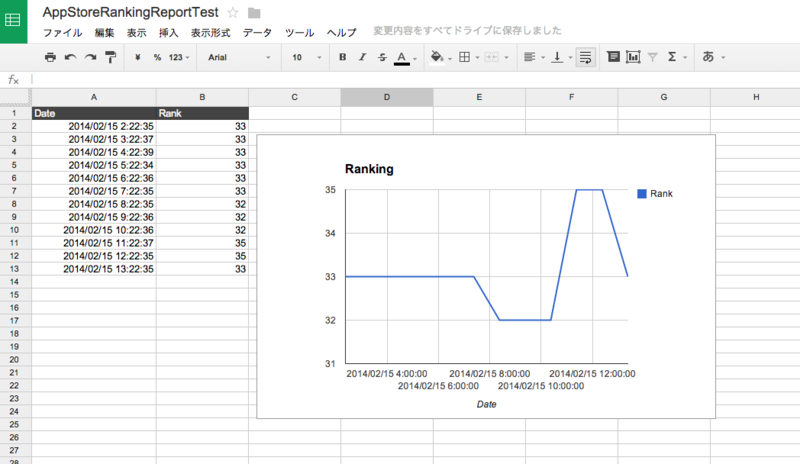Viewport: 800px width, 464px height.
Task: Click the Date header cell
Action: pyautogui.click(x=94, y=113)
